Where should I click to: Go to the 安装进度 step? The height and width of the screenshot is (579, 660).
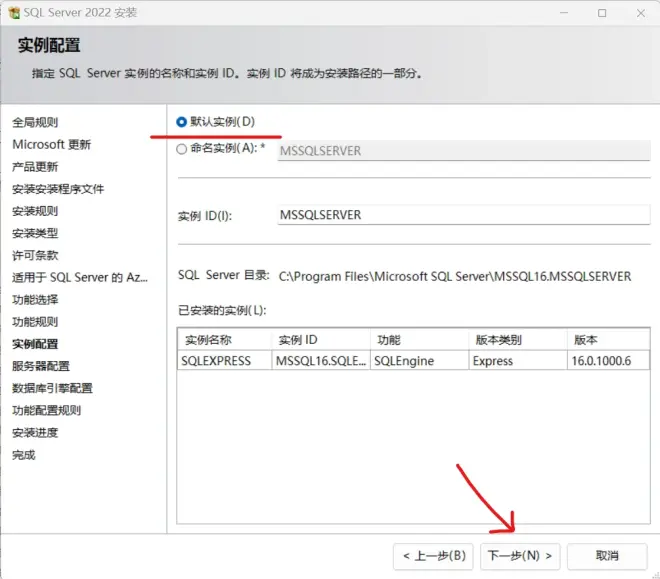pyautogui.click(x=35, y=433)
